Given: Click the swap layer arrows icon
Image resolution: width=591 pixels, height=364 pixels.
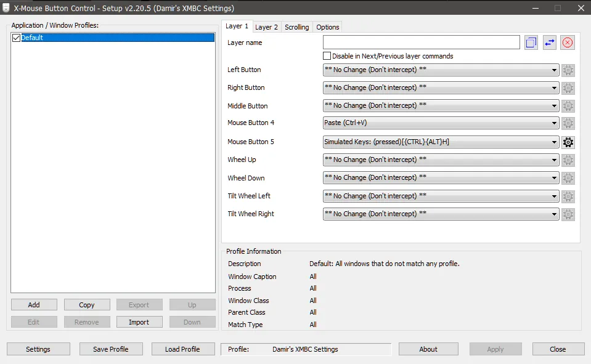Looking at the screenshot, I should tap(549, 42).
